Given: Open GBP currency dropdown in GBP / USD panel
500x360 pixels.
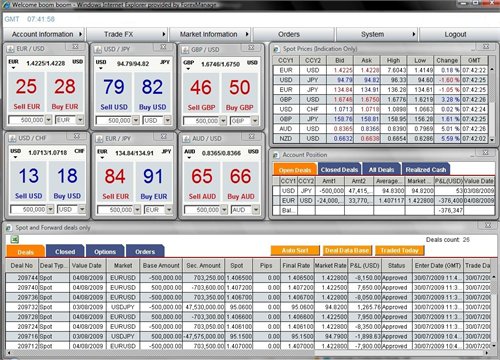Looking at the screenshot, I should 255,121.
